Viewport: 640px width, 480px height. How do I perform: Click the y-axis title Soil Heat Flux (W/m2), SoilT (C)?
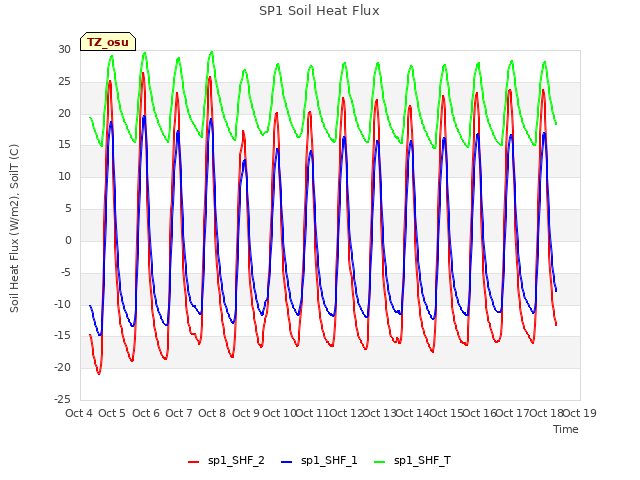[14, 228]
